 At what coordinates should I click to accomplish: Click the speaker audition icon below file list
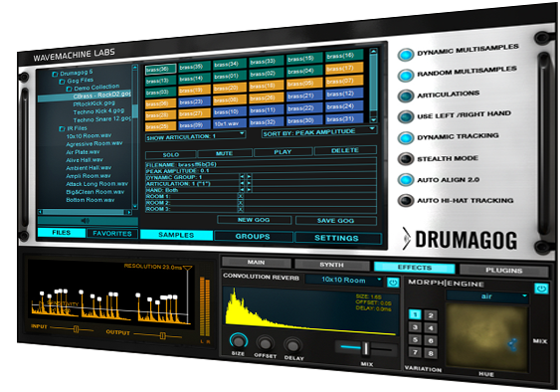86,221
